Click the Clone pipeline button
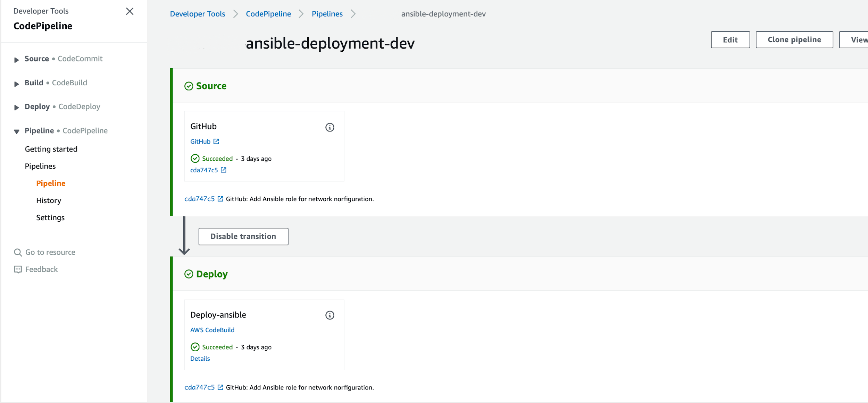Viewport: 868px width, 403px height. [x=794, y=40]
